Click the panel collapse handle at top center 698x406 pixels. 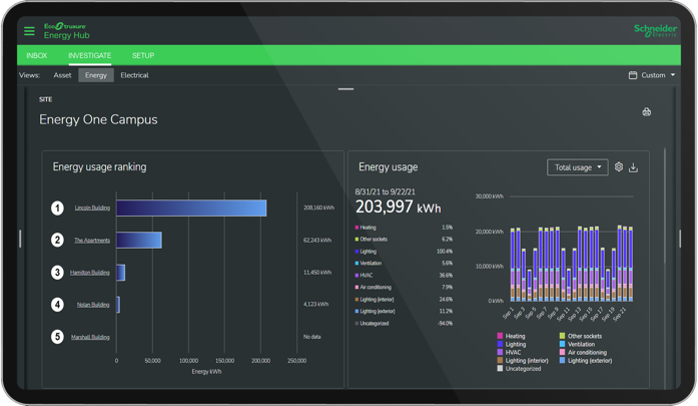(x=346, y=89)
